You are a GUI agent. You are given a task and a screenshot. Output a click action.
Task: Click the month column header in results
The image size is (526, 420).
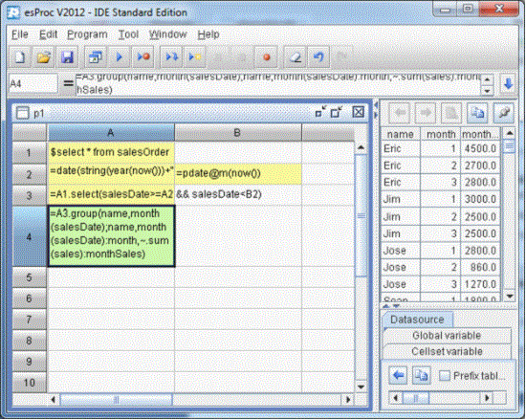(441, 134)
